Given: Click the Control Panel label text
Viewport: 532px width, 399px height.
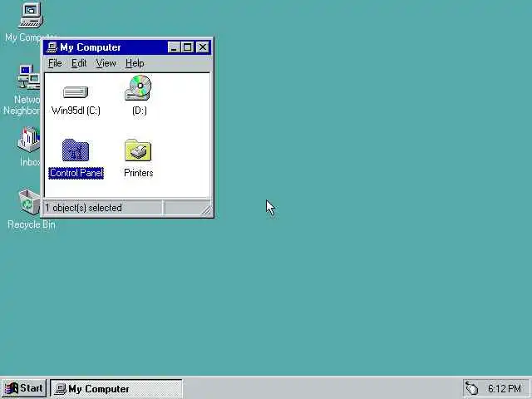Looking at the screenshot, I should click(76, 173).
